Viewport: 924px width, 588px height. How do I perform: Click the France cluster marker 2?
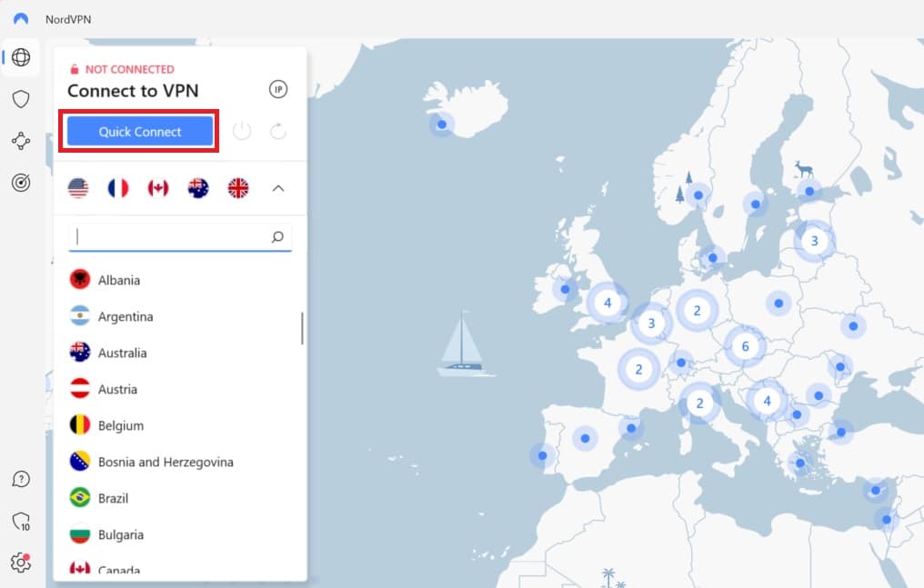click(x=638, y=369)
